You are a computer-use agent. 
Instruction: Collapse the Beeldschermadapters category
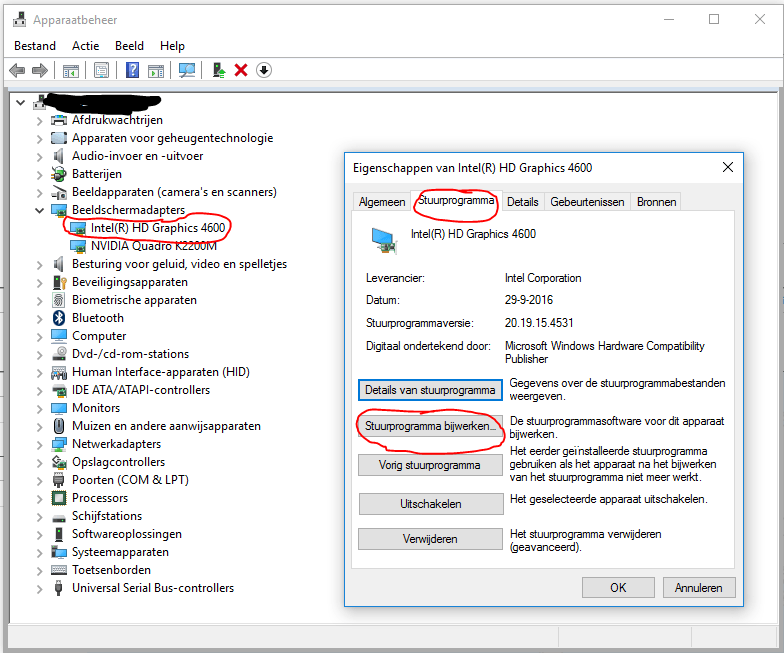pos(40,210)
